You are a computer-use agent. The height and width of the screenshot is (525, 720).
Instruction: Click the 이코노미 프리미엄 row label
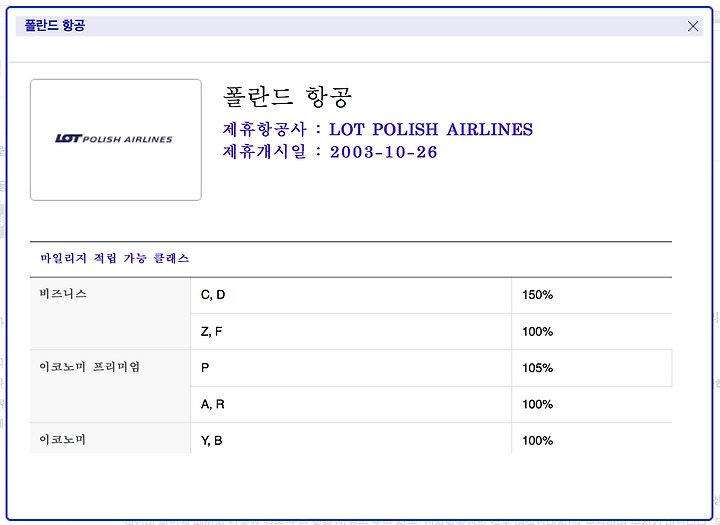(x=90, y=367)
